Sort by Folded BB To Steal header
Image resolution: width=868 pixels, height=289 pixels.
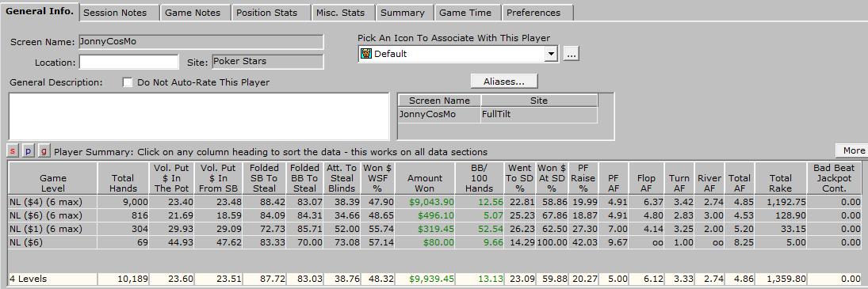coord(304,178)
